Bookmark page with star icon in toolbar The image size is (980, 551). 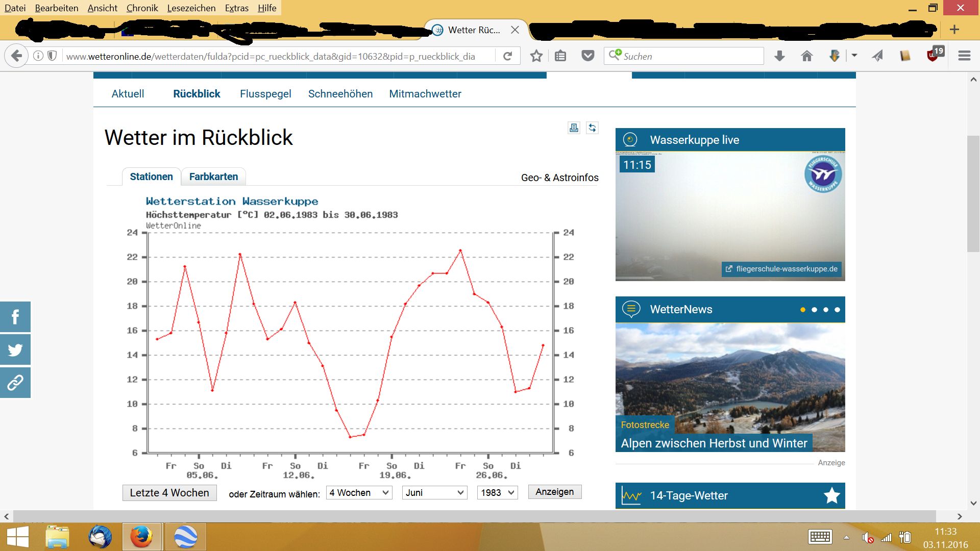coord(536,56)
